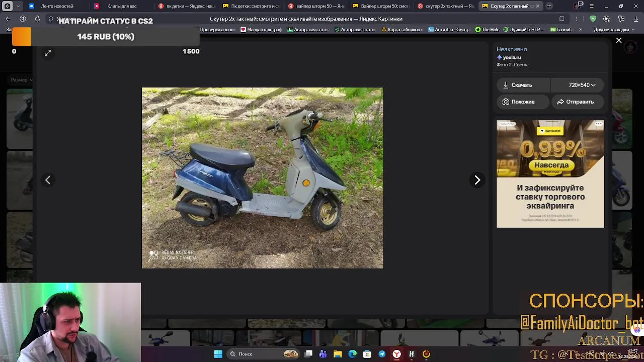
Task: Share the image via Отправить
Action: tap(578, 102)
